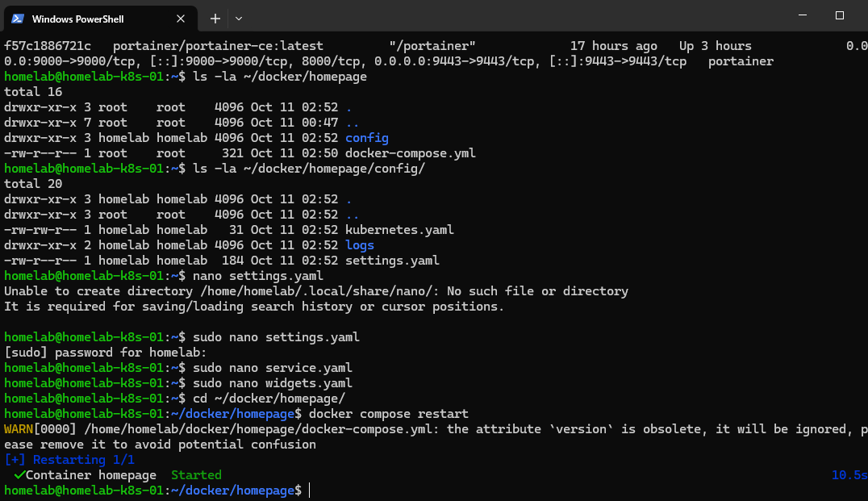Click the "Unable to create directory" error line

[316, 291]
